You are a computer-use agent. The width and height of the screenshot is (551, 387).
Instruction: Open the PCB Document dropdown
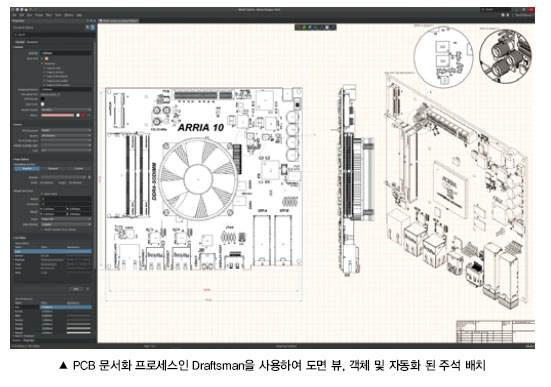pyautogui.click(x=66, y=130)
